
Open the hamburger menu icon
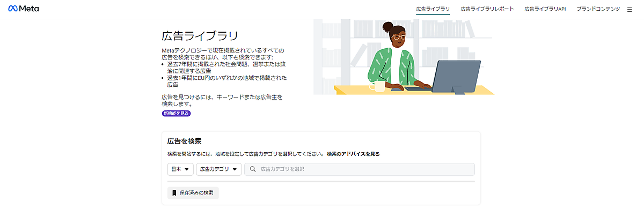click(630, 9)
